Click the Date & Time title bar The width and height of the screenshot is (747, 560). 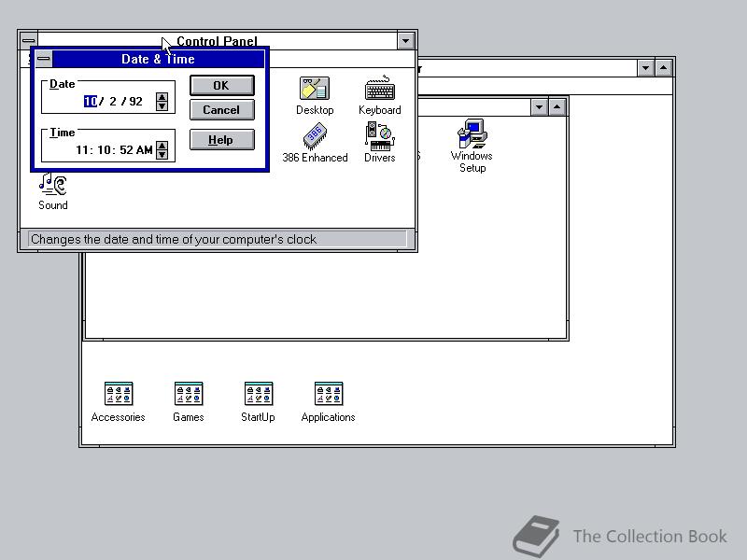pos(158,59)
